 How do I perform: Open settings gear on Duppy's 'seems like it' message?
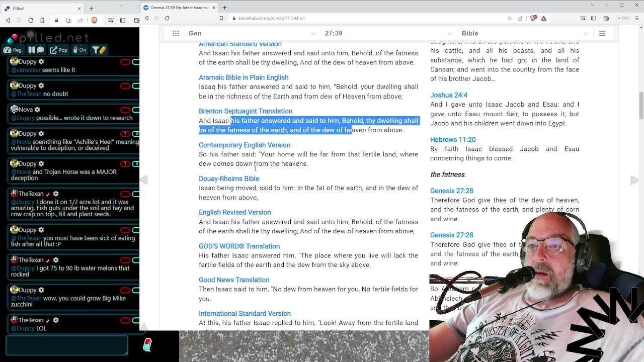tap(41, 62)
